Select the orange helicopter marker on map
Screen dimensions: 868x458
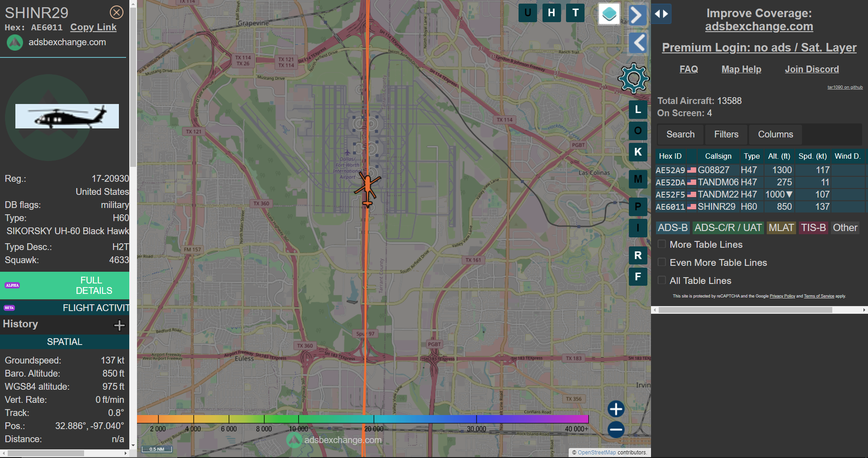coord(368,189)
